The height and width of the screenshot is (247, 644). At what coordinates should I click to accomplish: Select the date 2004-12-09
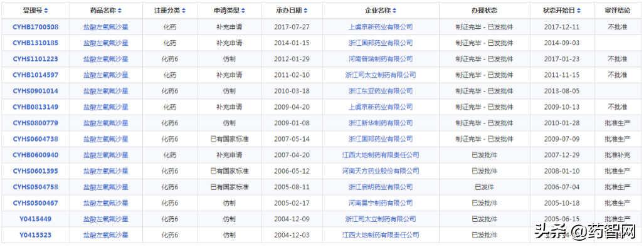(x=292, y=219)
